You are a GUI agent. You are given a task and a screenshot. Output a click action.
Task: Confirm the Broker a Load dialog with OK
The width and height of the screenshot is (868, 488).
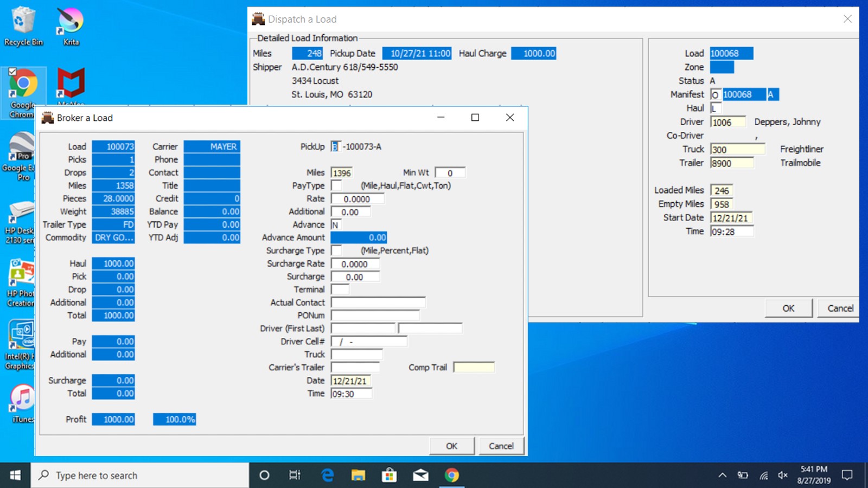pyautogui.click(x=451, y=445)
